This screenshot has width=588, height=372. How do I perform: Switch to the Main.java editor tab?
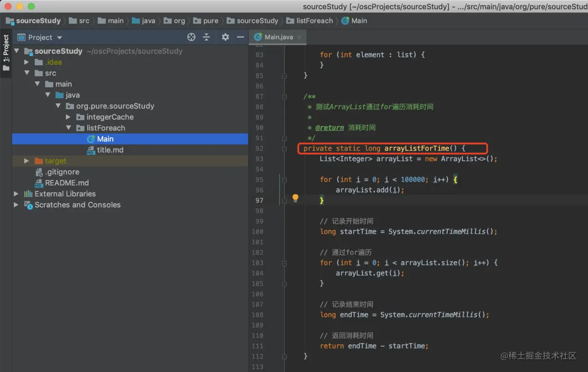tap(278, 37)
